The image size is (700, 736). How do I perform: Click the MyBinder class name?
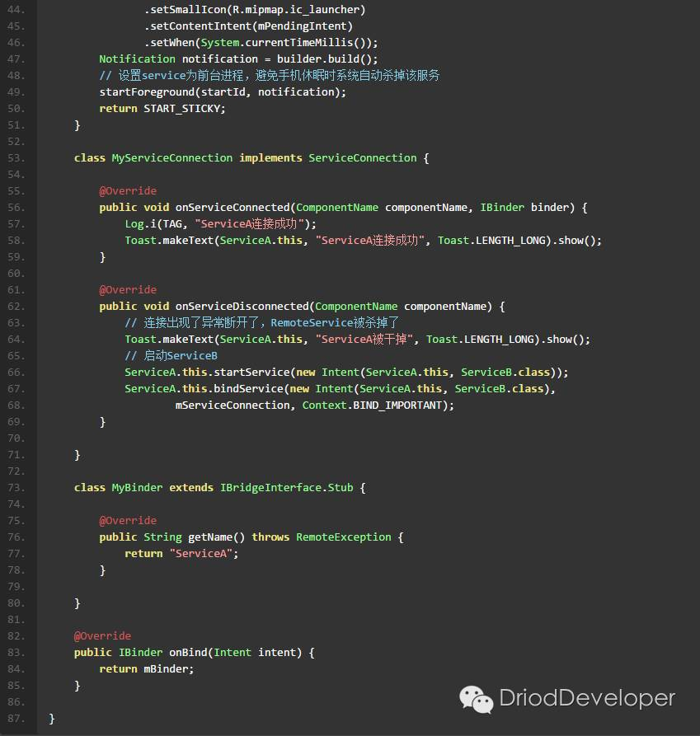pyautogui.click(x=137, y=487)
